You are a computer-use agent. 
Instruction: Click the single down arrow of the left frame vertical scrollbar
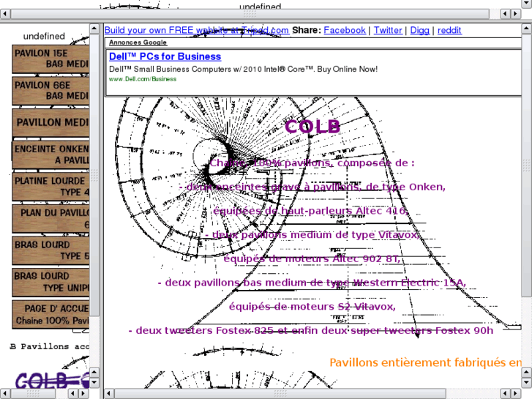click(94, 382)
